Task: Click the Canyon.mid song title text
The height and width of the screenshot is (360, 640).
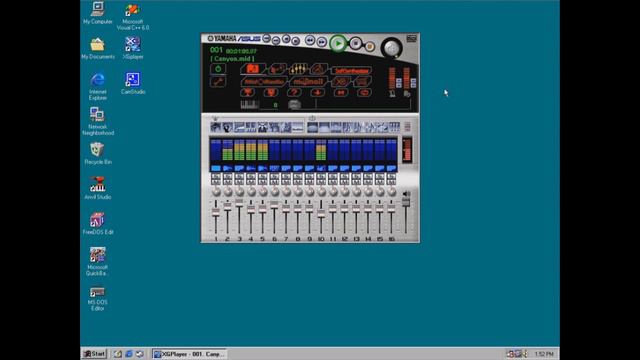Action: click(233, 59)
